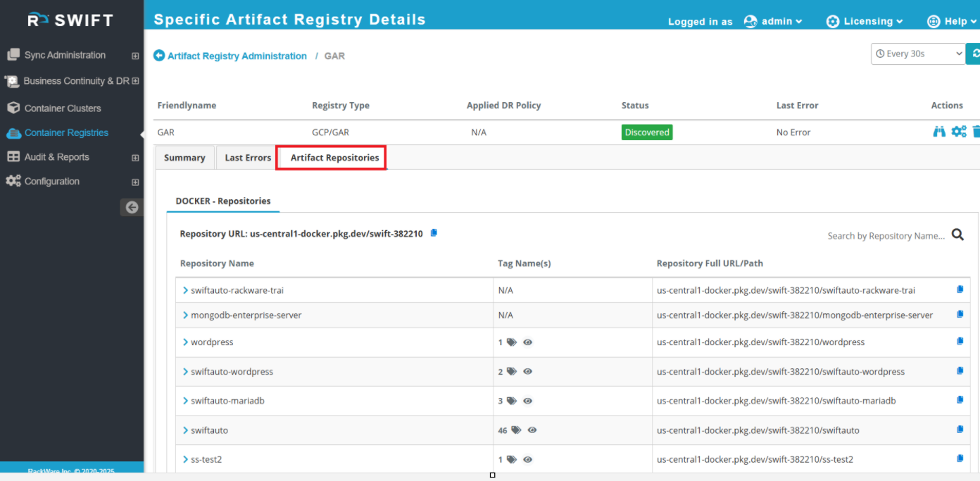
Task: Click the Tag Name(s) column header
Action: [524, 263]
